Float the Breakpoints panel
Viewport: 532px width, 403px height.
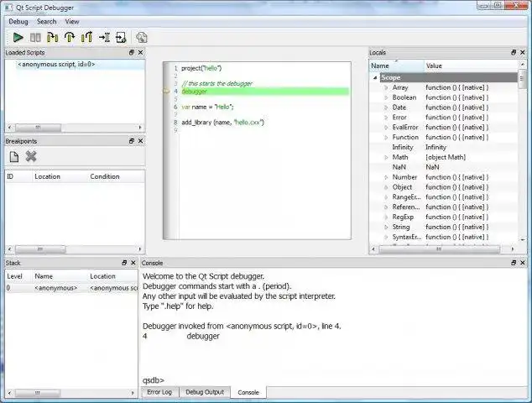coord(132,141)
